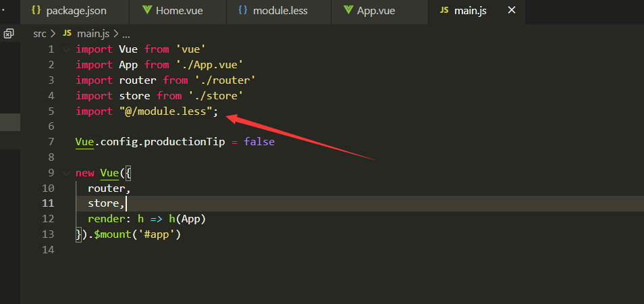This screenshot has height=304, width=644.
Task: Click the JS file icon in the breadcrumb
Action: [68, 33]
